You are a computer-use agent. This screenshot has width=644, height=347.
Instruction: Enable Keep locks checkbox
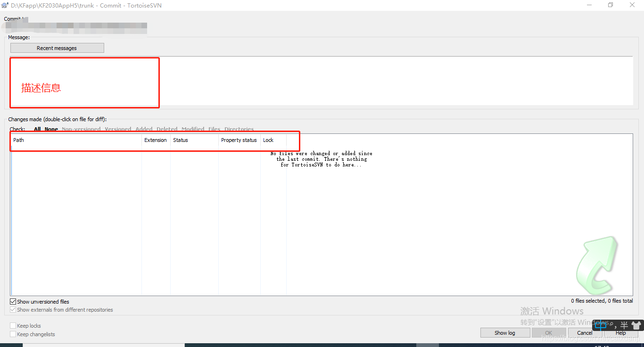tap(13, 326)
